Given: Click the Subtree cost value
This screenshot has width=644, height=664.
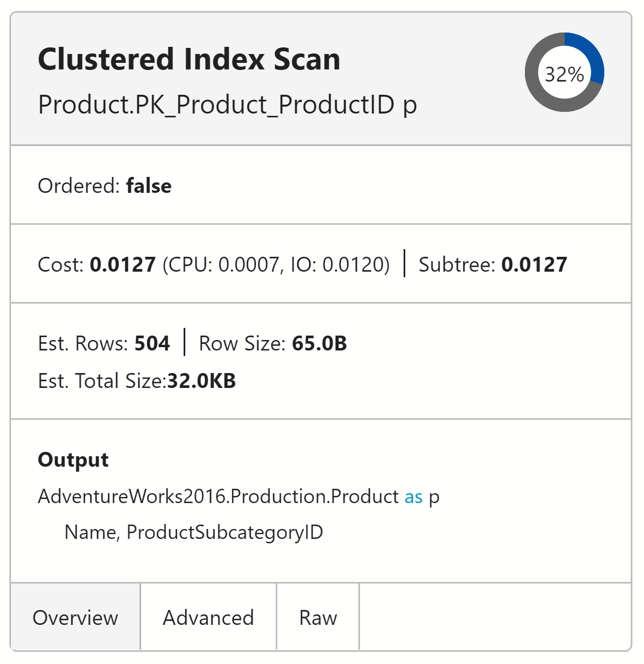Looking at the screenshot, I should click(534, 264).
